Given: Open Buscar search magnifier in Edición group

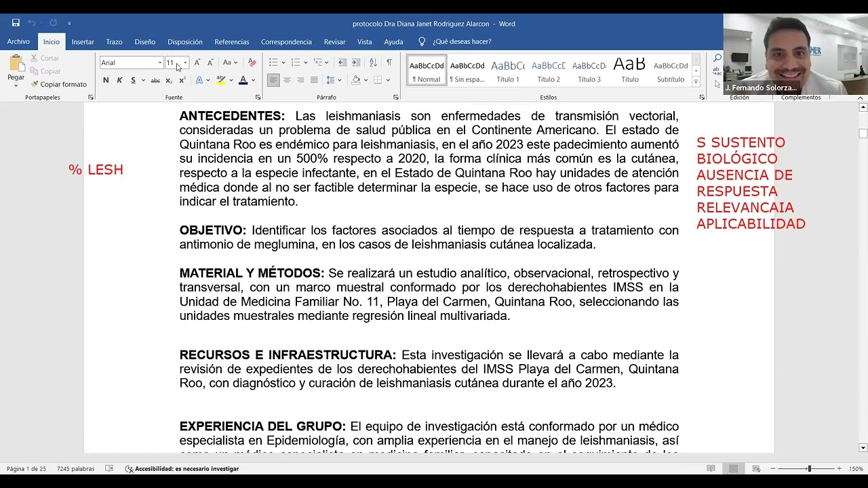Looking at the screenshot, I should [x=717, y=59].
